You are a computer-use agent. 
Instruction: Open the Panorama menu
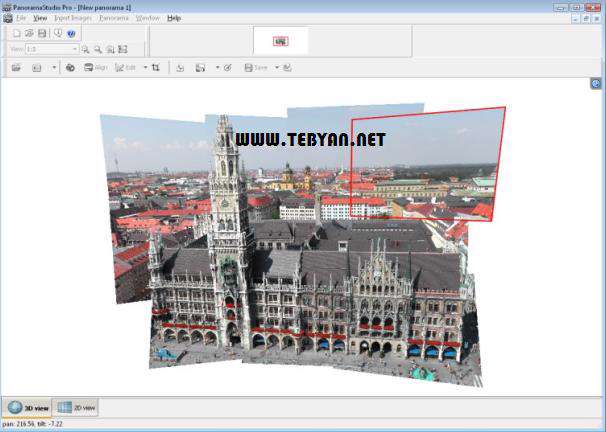114,18
